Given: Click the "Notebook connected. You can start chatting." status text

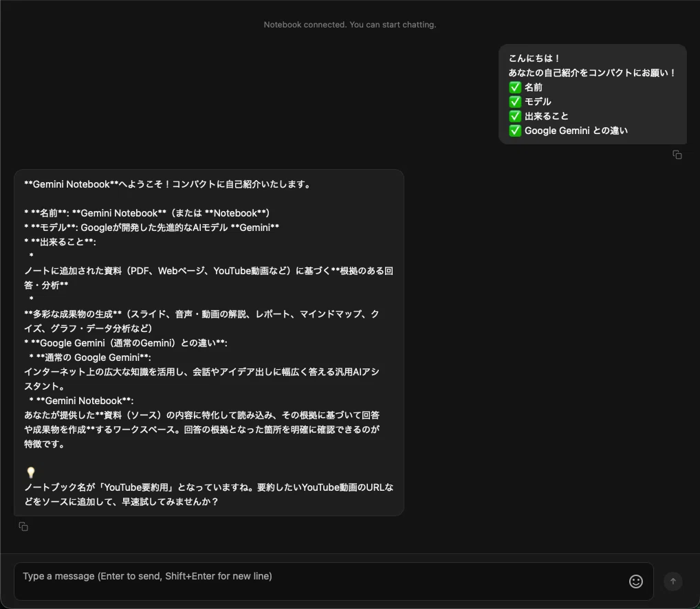Looking at the screenshot, I should (x=350, y=25).
